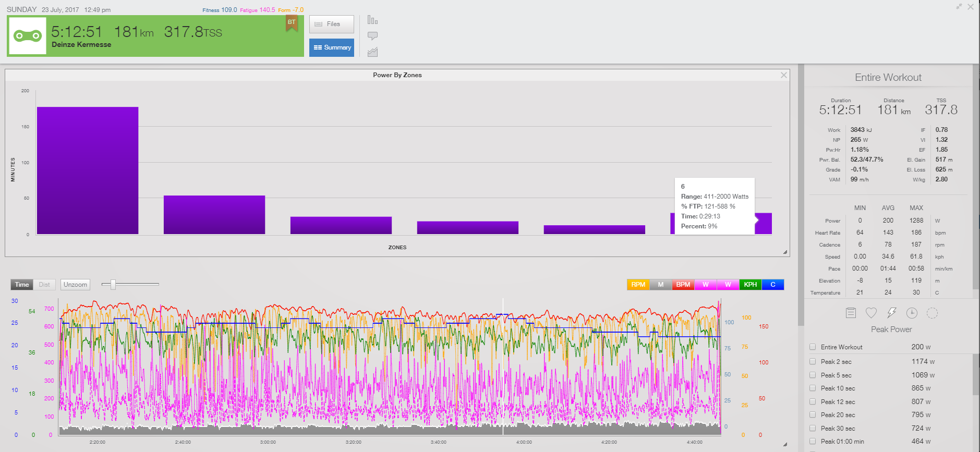Close the Power By Zones chart panel
Screen dimensions: 980x452
[783, 75]
